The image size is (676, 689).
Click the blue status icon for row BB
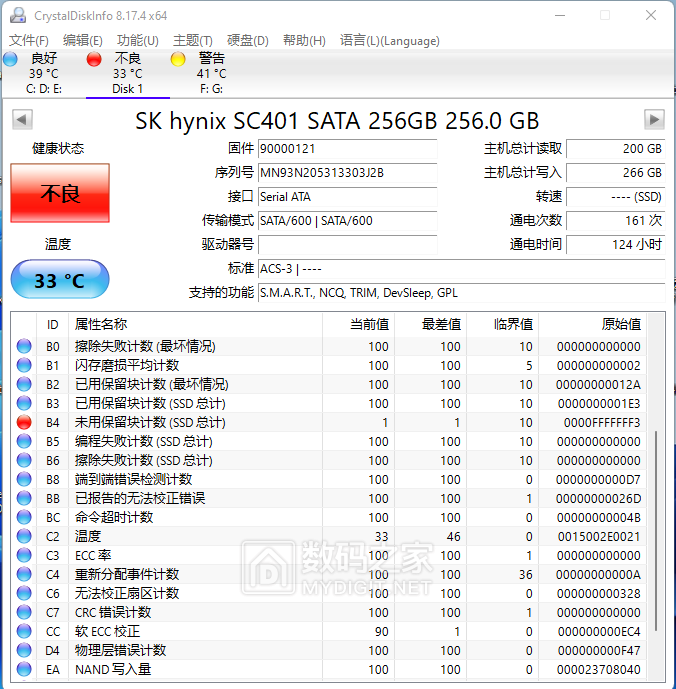tap(24, 498)
